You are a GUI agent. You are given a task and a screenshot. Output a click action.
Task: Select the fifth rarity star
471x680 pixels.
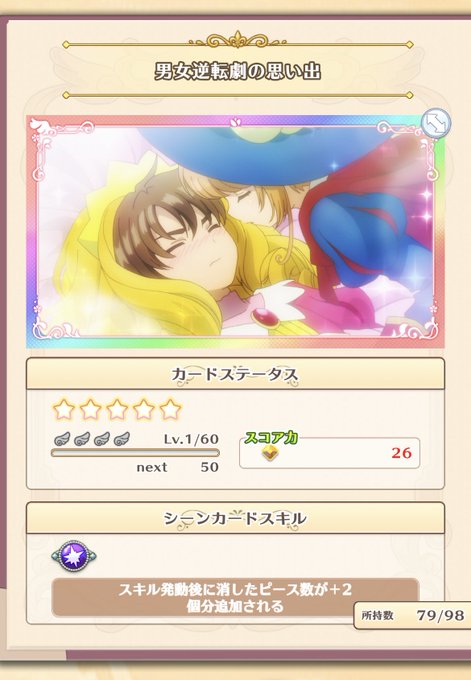coord(170,409)
